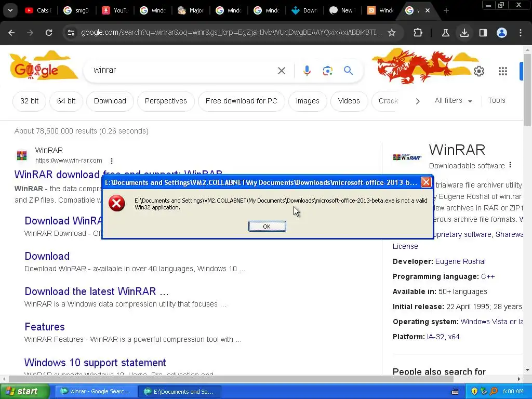Open site information icon in address bar
The image size is (532, 399).
tap(71, 33)
